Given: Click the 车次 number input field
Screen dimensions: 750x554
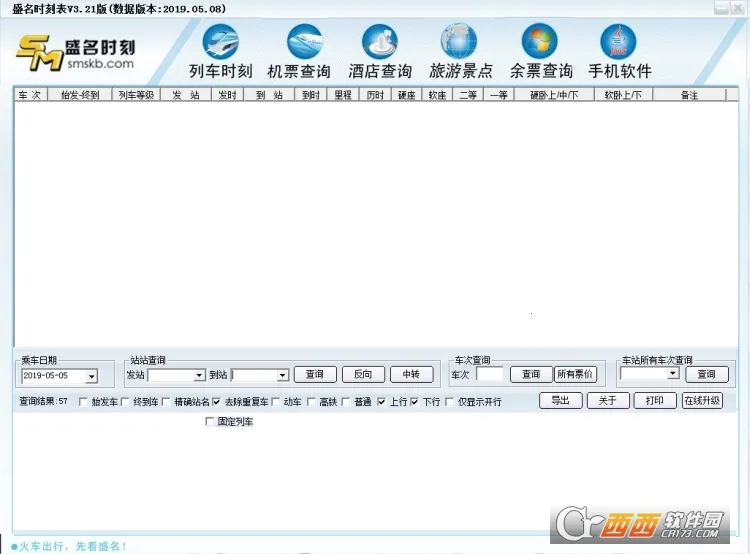Looking at the screenshot, I should 490,374.
